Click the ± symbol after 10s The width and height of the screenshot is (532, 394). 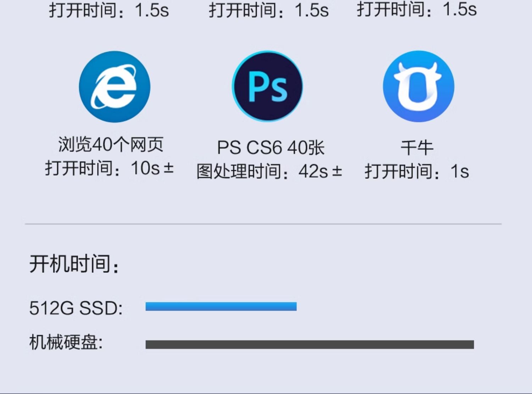[169, 168]
